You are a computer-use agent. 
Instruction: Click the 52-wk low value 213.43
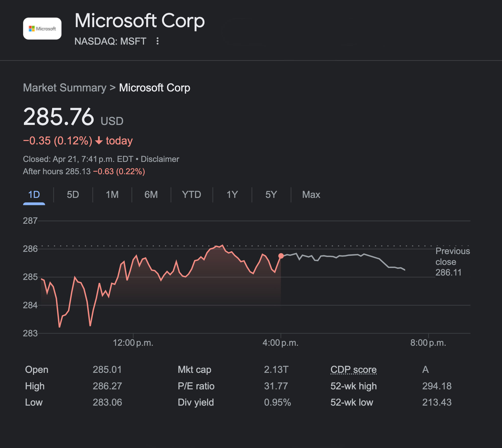point(437,402)
